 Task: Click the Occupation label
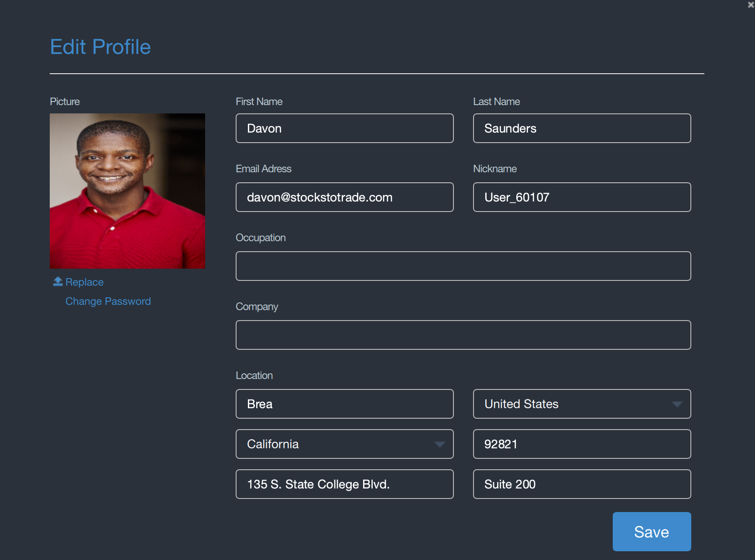point(261,238)
